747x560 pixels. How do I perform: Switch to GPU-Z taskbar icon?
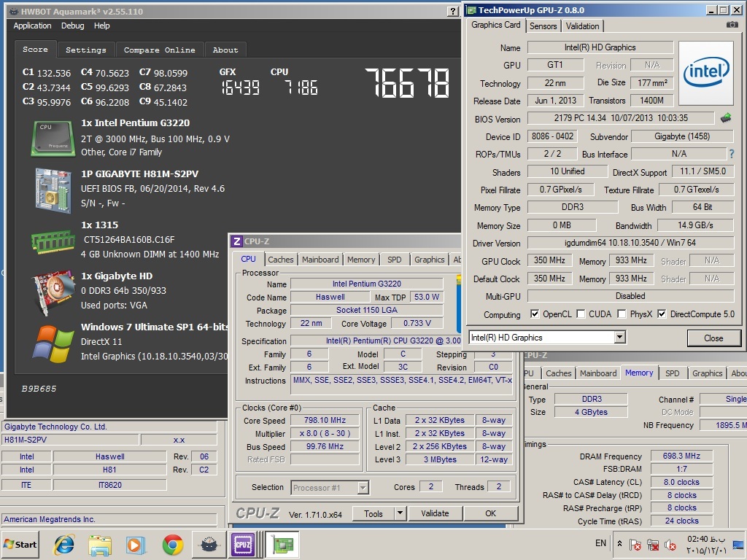tap(282, 545)
